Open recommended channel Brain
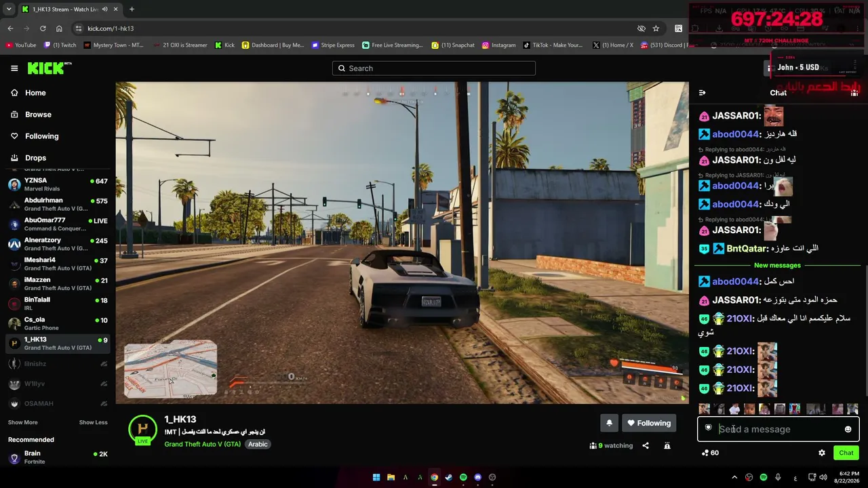 pos(58,457)
